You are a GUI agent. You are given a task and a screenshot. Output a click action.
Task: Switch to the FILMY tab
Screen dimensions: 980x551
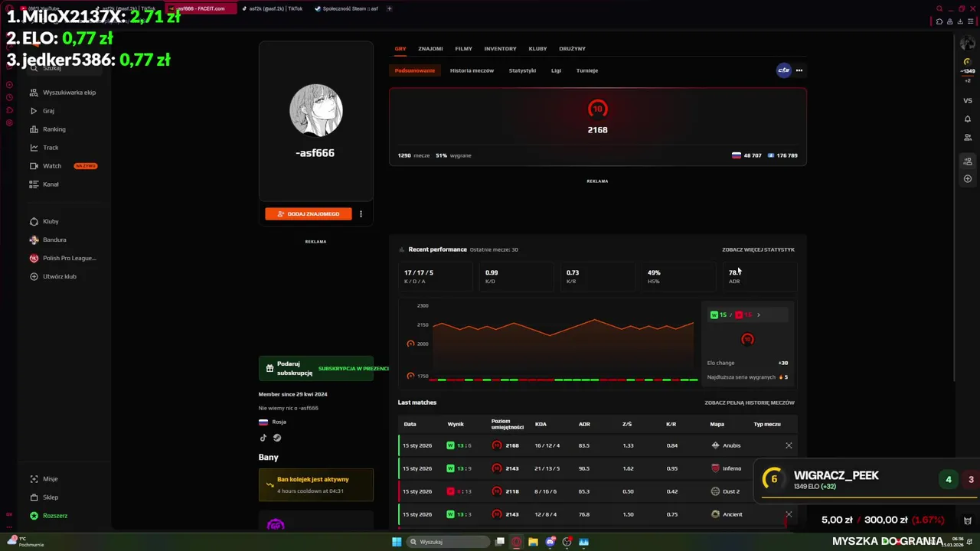tap(463, 48)
